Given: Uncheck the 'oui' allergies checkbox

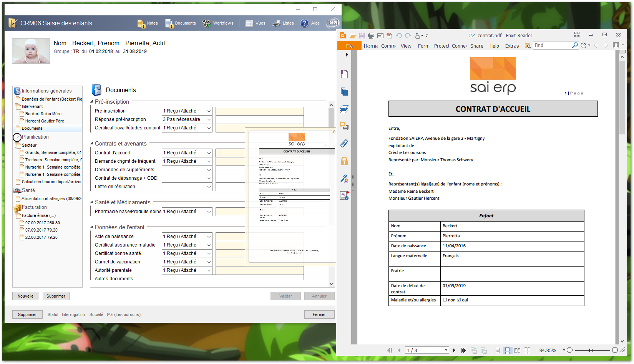Looking at the screenshot, I should click(x=459, y=300).
